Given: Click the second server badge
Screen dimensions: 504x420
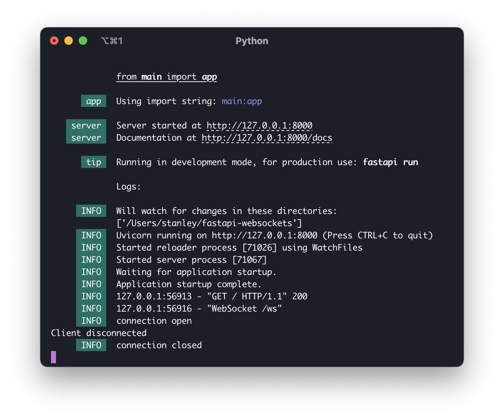Looking at the screenshot, I should click(86, 137).
